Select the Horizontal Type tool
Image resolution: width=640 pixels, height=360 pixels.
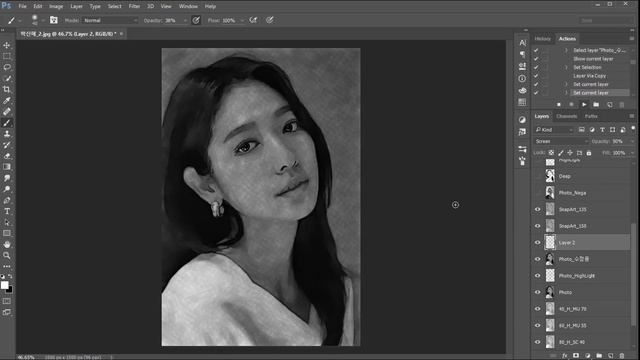click(x=7, y=211)
